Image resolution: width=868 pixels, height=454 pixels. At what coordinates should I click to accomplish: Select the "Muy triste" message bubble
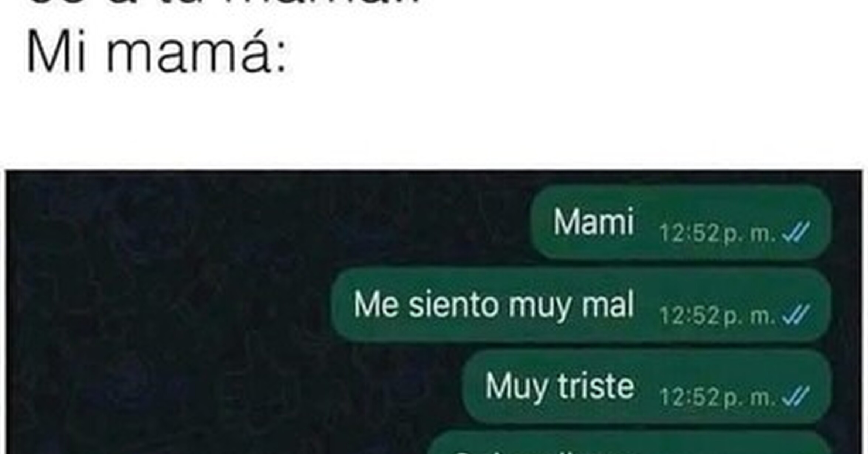(x=647, y=386)
